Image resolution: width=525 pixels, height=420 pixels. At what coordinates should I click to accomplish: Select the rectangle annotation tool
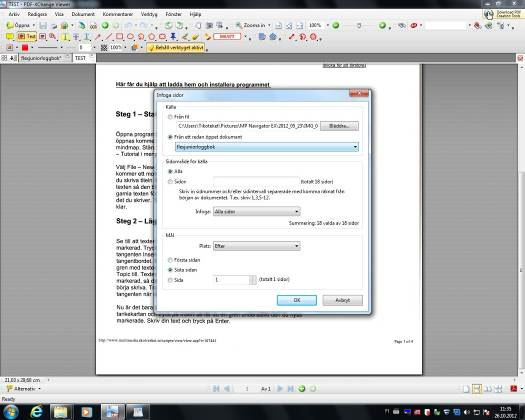pyautogui.click(x=119, y=37)
